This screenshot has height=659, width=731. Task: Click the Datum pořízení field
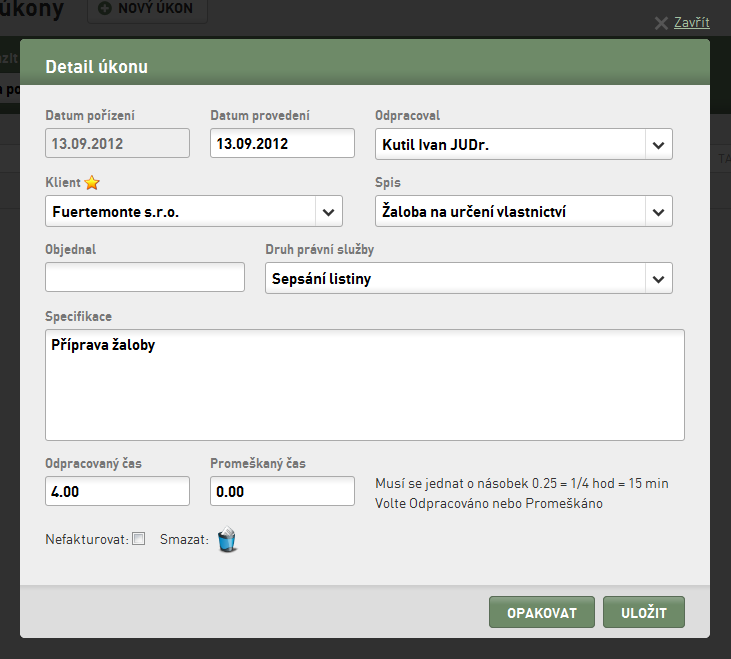pyautogui.click(x=117, y=143)
